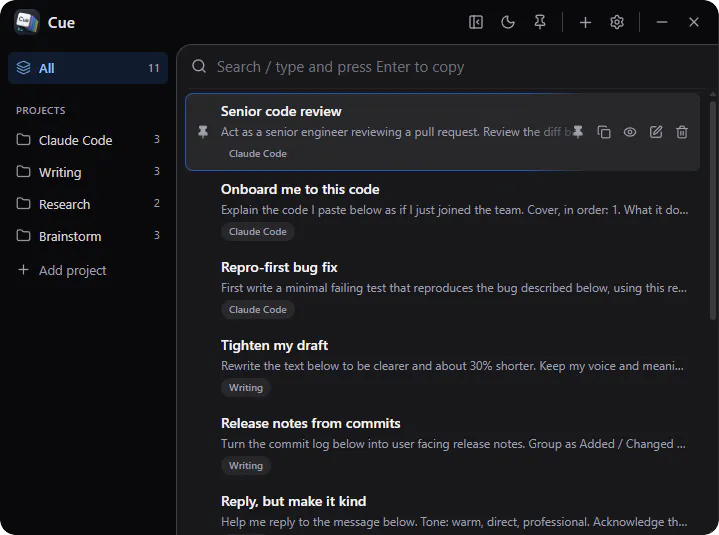Click the prompt list scrollbar

tap(713, 210)
